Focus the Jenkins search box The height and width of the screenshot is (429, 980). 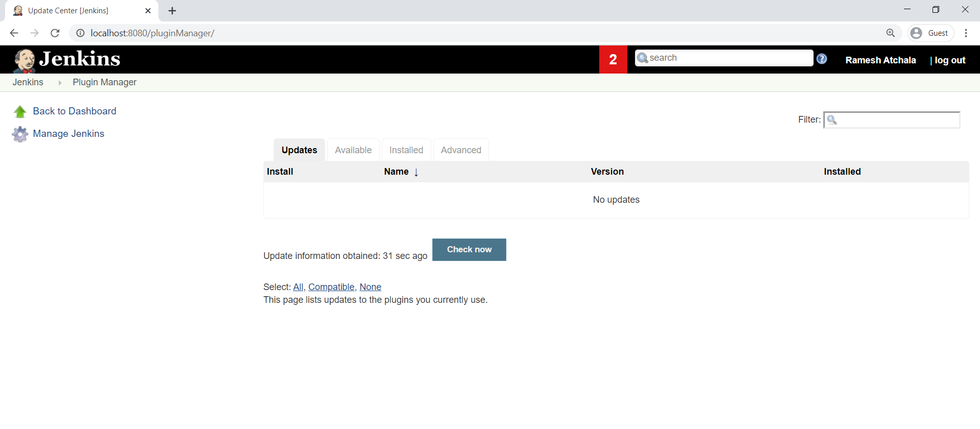724,58
